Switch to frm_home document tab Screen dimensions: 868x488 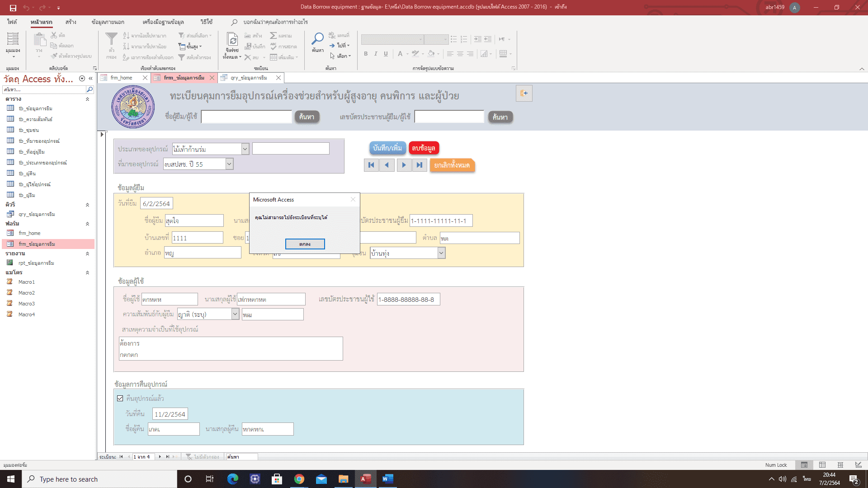(121, 78)
